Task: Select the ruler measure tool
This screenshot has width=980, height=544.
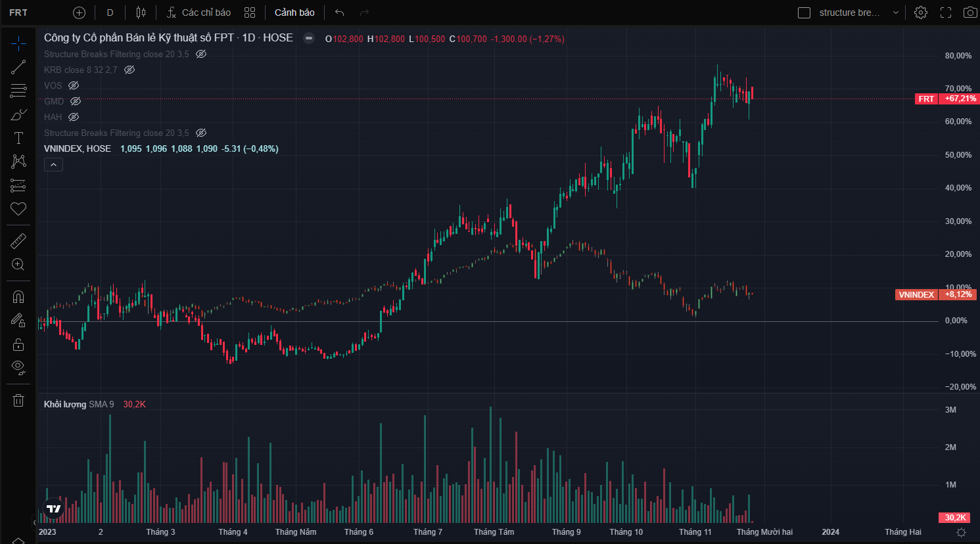Action: click(18, 241)
